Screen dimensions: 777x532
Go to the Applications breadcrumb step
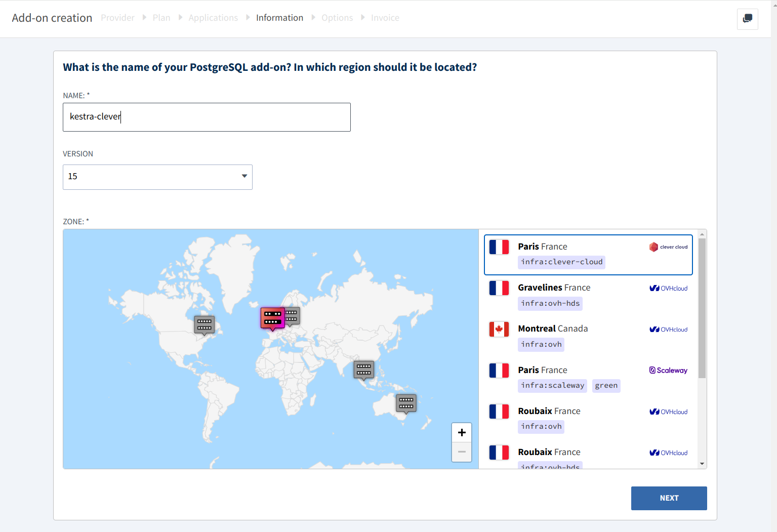[213, 18]
